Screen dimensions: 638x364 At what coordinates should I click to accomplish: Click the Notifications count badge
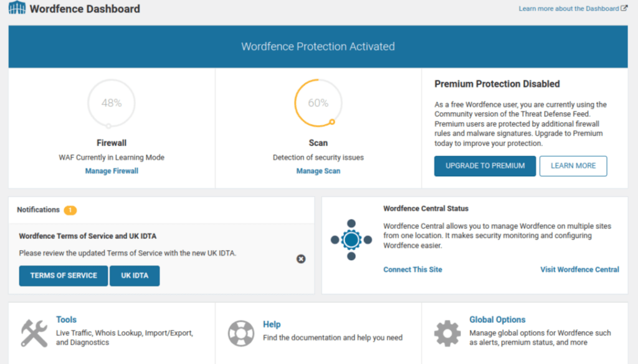click(x=70, y=210)
